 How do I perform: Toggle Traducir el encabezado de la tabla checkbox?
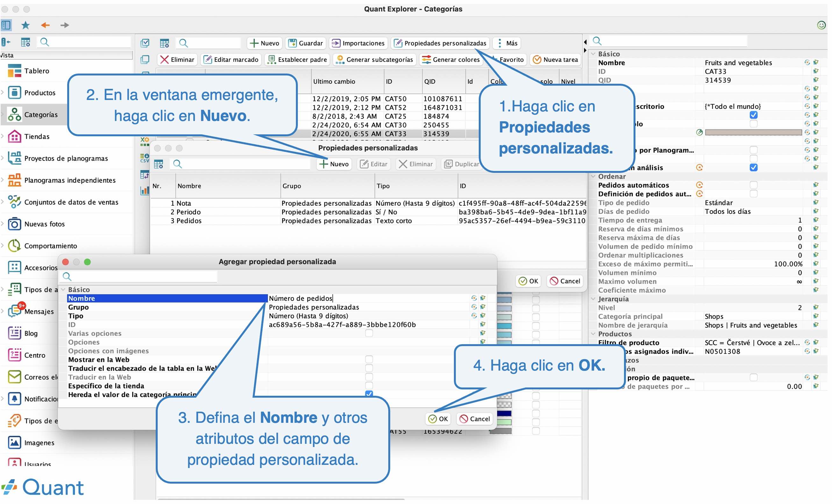(x=369, y=368)
